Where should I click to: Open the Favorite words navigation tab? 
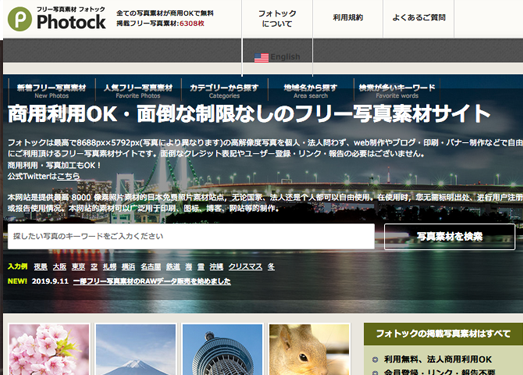tap(397, 91)
